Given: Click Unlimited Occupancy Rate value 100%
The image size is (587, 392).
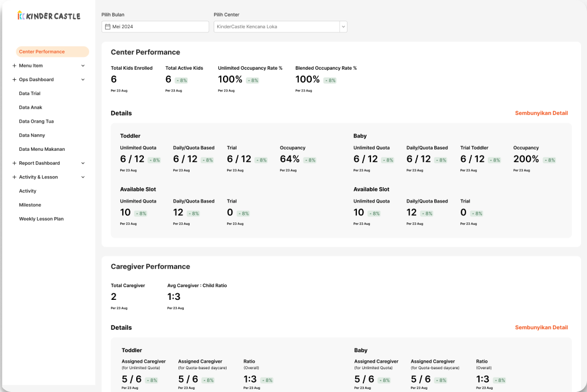Looking at the screenshot, I should (x=230, y=79).
